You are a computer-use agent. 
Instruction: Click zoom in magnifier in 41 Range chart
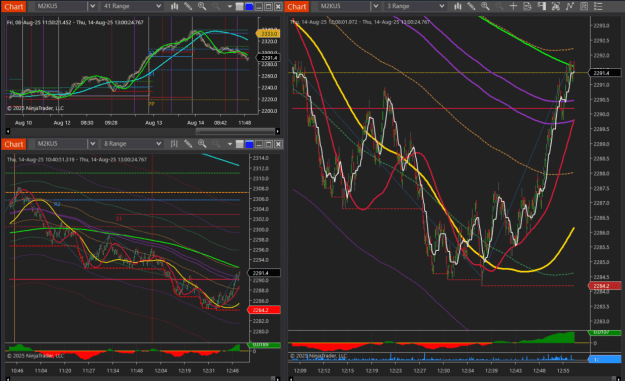(202, 6)
